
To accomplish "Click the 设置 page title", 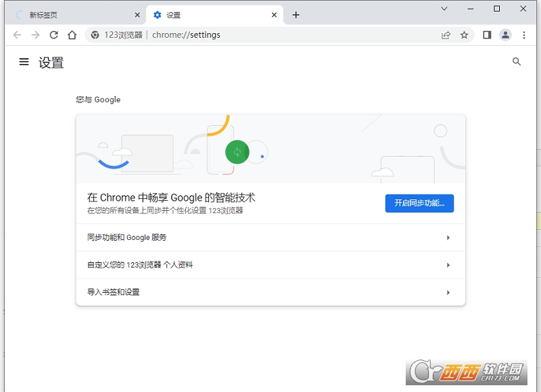I will pos(51,63).
